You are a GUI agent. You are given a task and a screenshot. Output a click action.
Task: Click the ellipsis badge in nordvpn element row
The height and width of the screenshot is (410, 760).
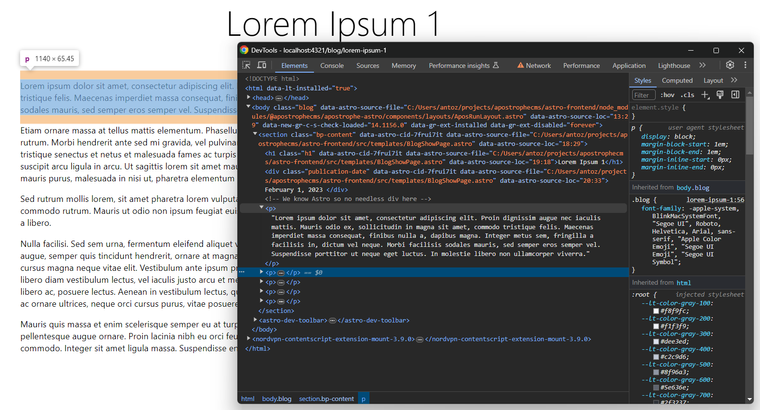(x=420, y=339)
